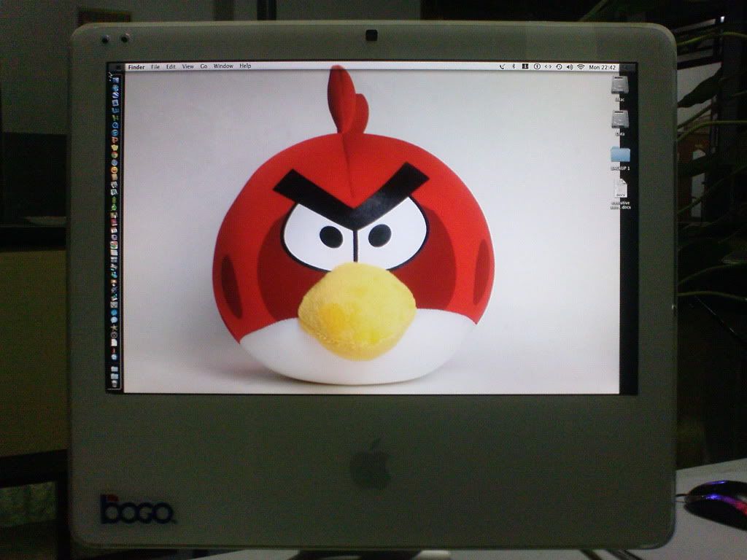Viewport: 747px width, 560px height.
Task: Click the circled info status icon
Action: pyautogui.click(x=537, y=67)
